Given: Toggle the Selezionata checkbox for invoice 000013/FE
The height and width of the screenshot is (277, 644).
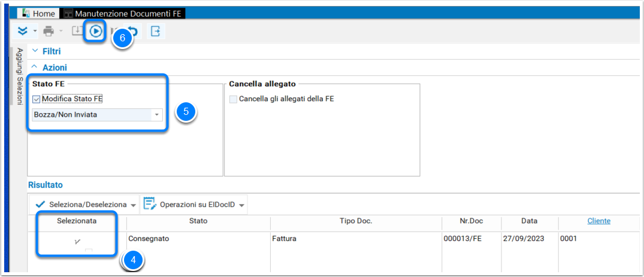Looking at the screenshot, I should (77, 242).
